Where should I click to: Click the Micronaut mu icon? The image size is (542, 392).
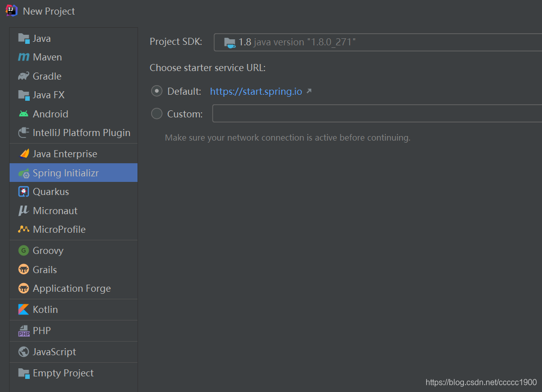click(23, 211)
